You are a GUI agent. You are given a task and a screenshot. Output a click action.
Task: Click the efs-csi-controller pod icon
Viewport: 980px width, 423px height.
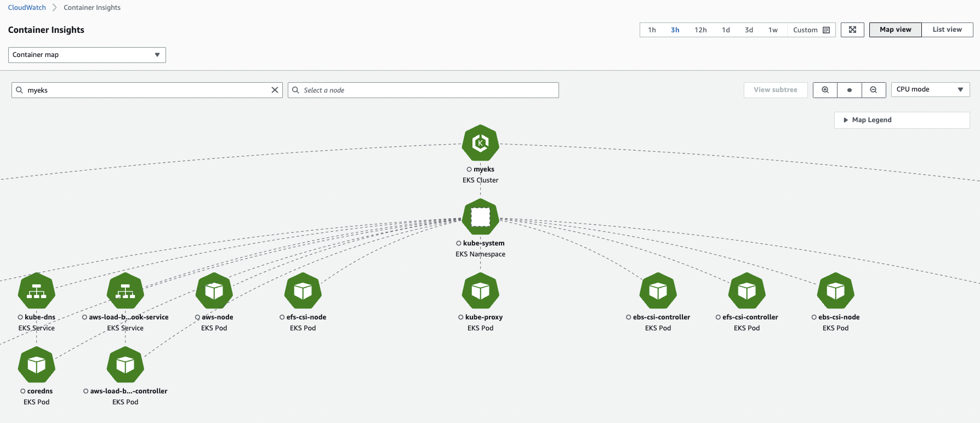(747, 291)
